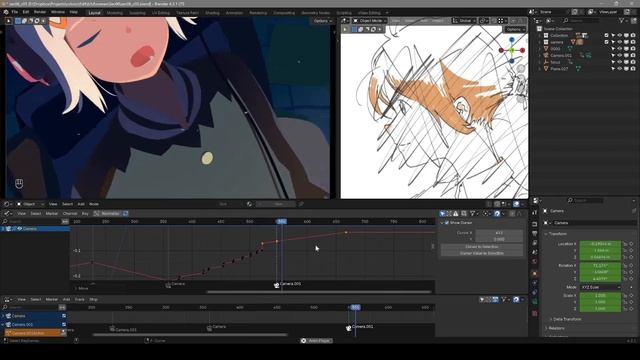
Task: Choose the new-selection box mode in the camera viewport
Action: (18, 20)
